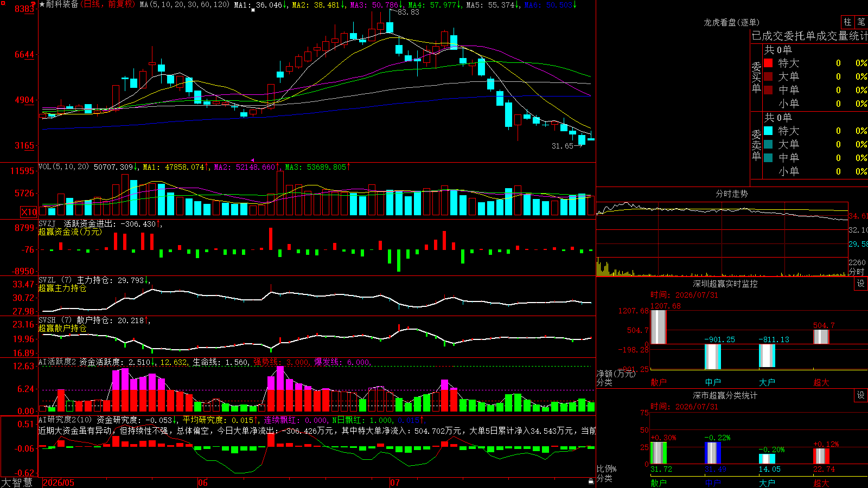Click the small magenta arrow above the volume panel
868x488 pixels.
point(252,160)
